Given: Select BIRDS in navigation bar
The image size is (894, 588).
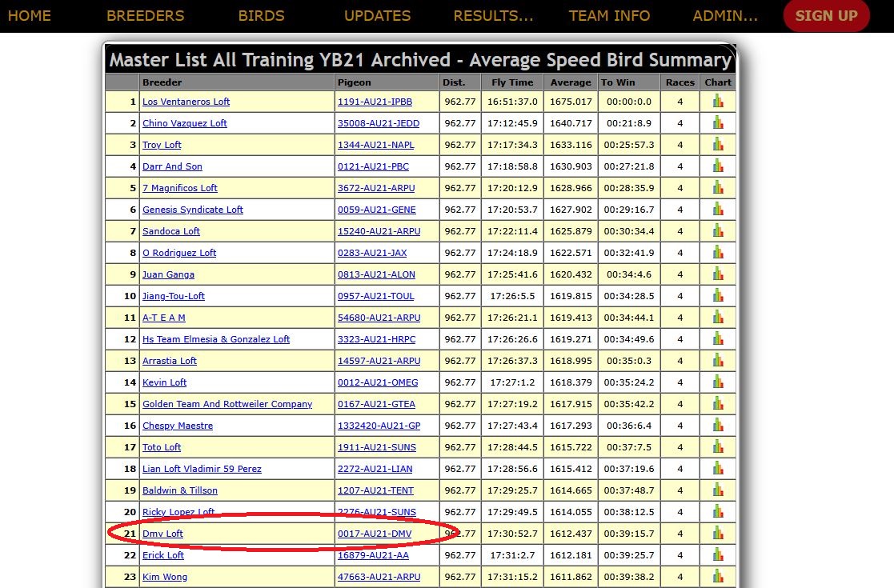Looking at the screenshot, I should (x=261, y=16).
